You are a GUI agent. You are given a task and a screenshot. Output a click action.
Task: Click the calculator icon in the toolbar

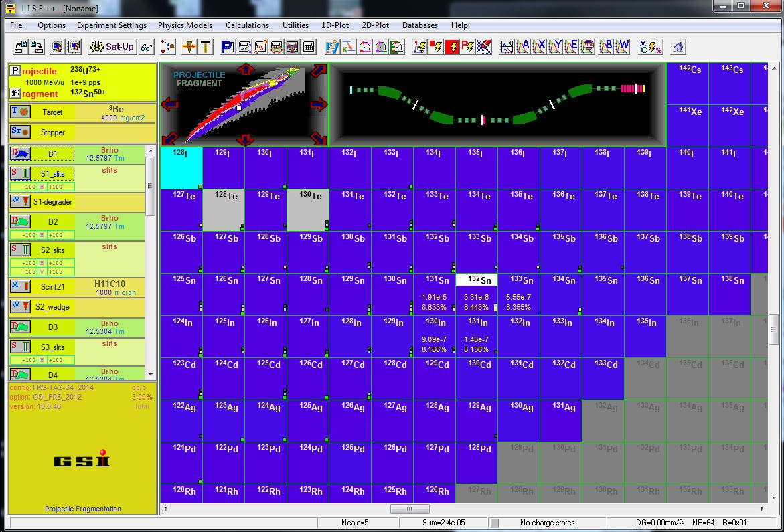pos(309,47)
